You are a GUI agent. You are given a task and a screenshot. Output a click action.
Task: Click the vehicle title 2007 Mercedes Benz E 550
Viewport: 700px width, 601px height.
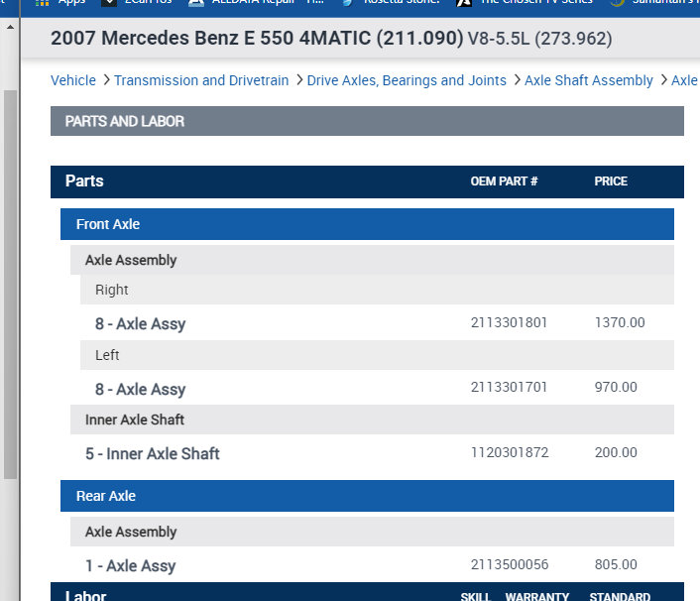tap(257, 40)
